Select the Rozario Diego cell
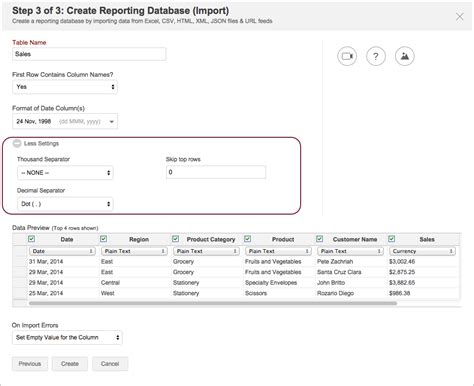Viewport: 474px width, 386px height. pyautogui.click(x=335, y=293)
